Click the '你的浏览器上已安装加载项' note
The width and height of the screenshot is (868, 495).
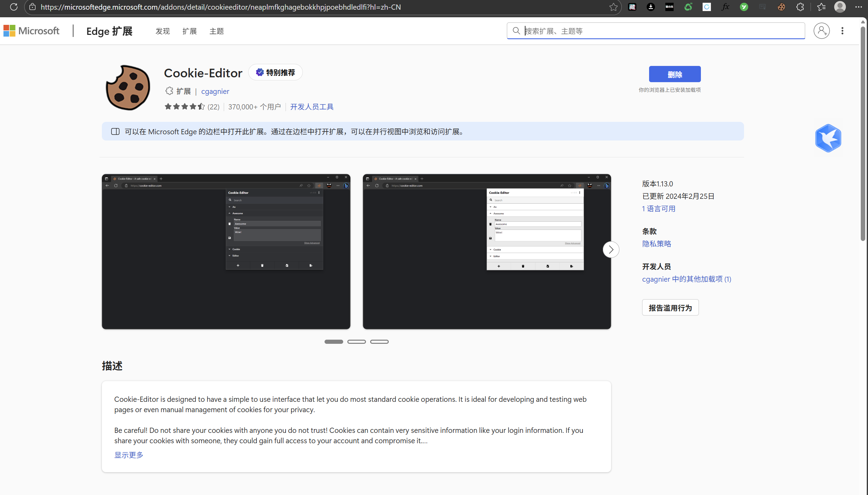point(669,90)
